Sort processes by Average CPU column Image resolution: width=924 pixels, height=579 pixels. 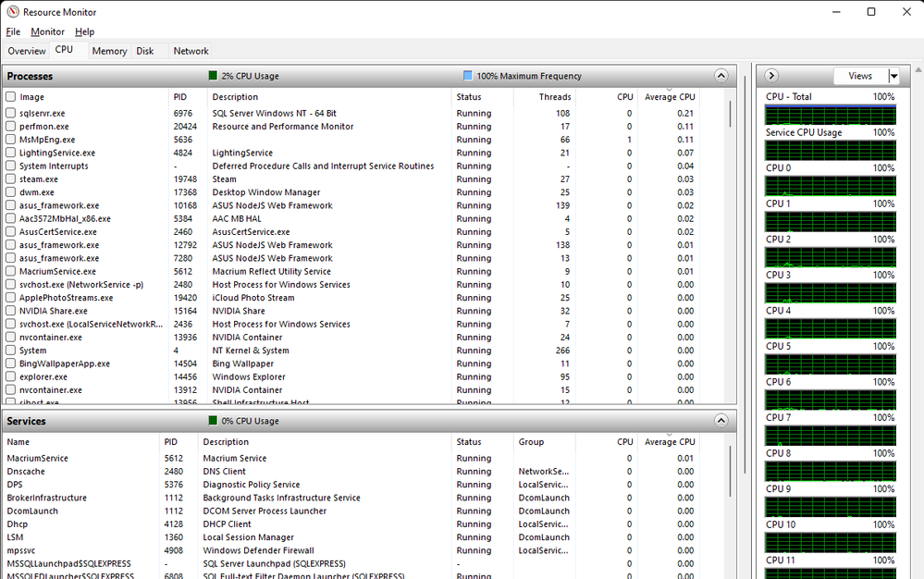pos(670,96)
